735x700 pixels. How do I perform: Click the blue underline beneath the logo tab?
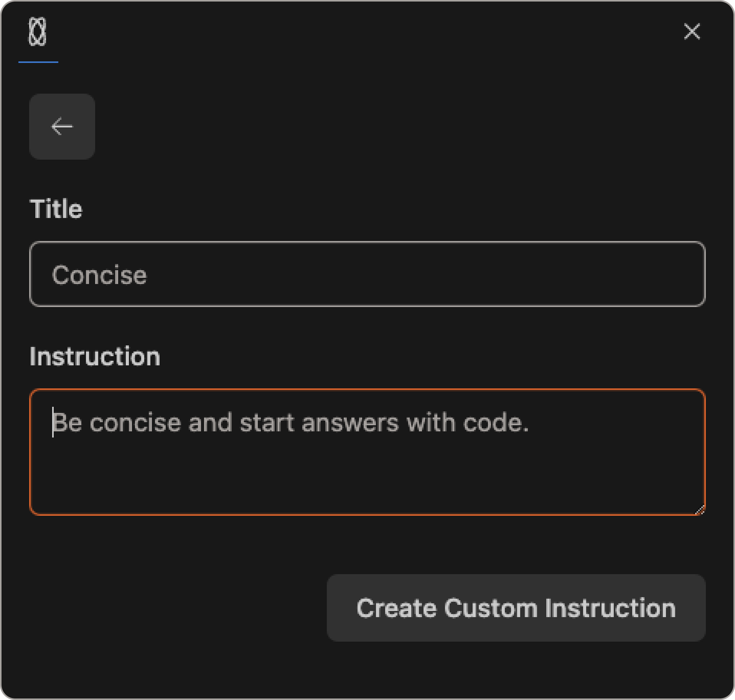[x=38, y=62]
